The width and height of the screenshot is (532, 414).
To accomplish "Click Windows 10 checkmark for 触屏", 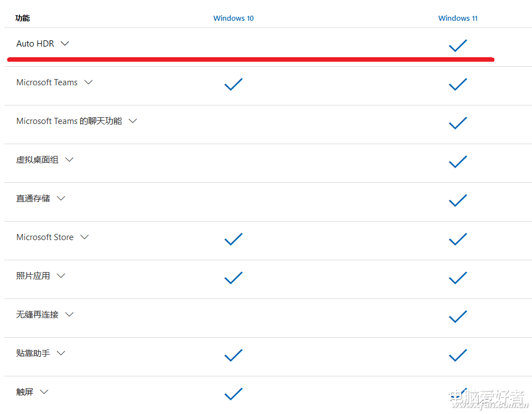I will pyautogui.click(x=233, y=394).
